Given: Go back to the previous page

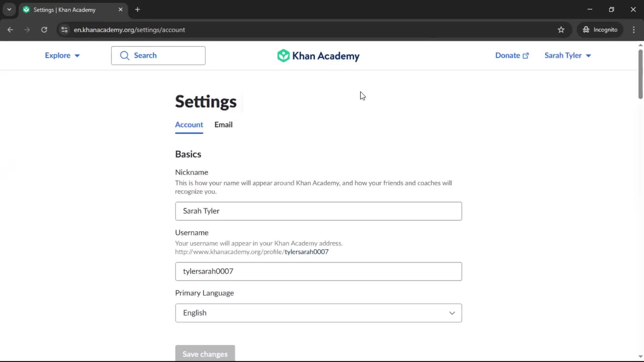Looking at the screenshot, I should click(10, 30).
